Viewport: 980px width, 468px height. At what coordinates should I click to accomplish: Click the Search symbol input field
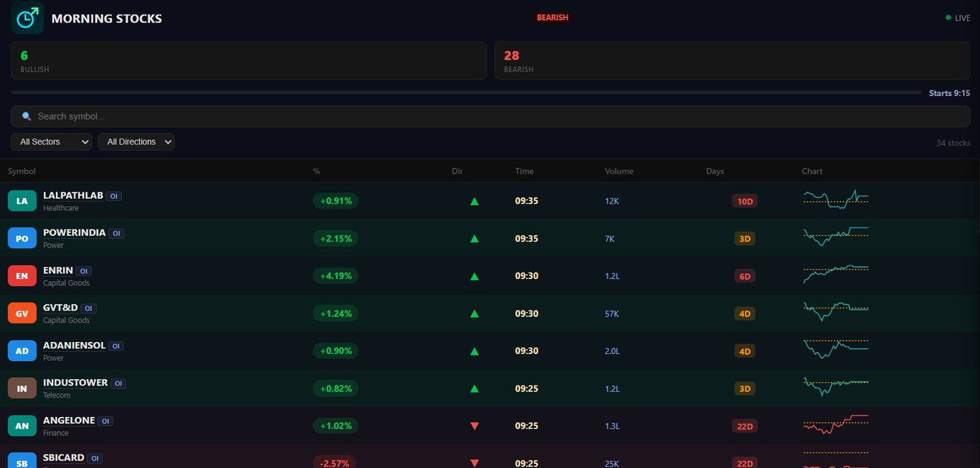490,116
